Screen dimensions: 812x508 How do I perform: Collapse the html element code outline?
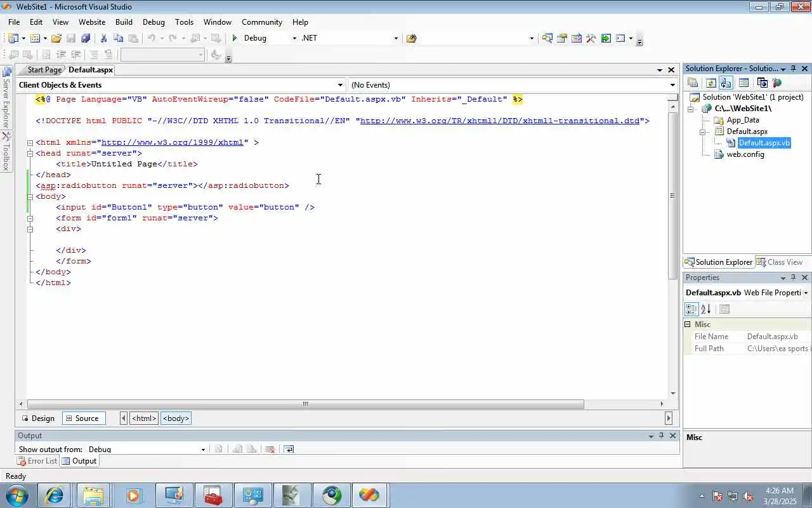click(x=30, y=142)
